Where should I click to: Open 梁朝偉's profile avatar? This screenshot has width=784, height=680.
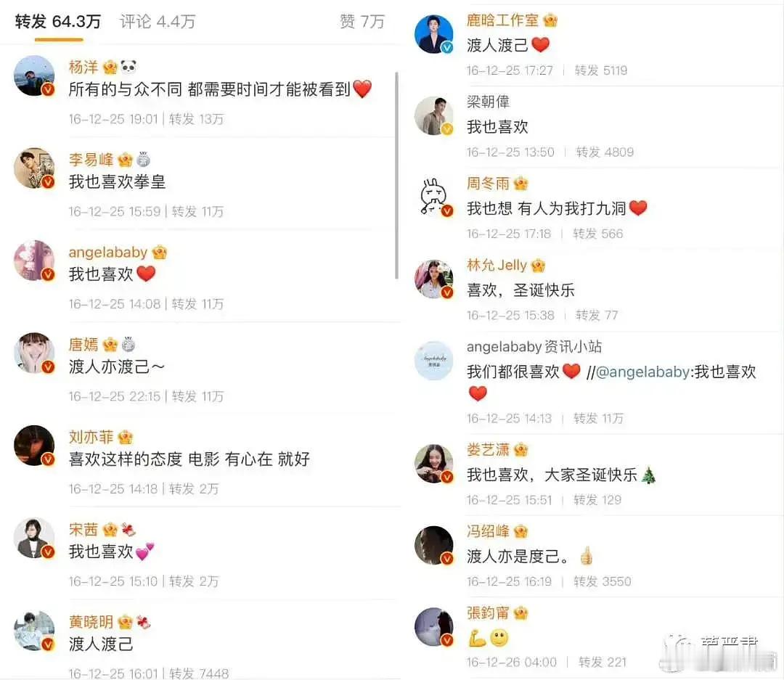coord(434,116)
